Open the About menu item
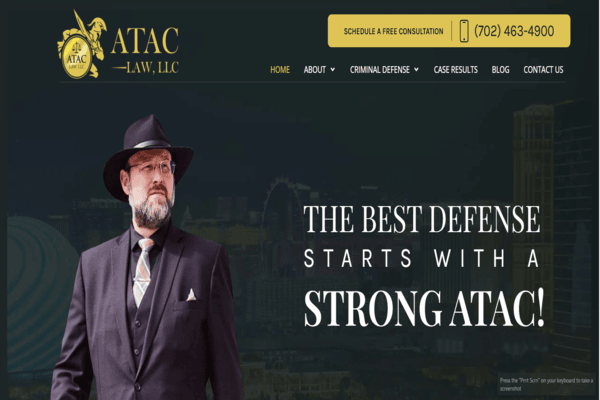Viewport: 600px width, 400px height. [x=315, y=70]
